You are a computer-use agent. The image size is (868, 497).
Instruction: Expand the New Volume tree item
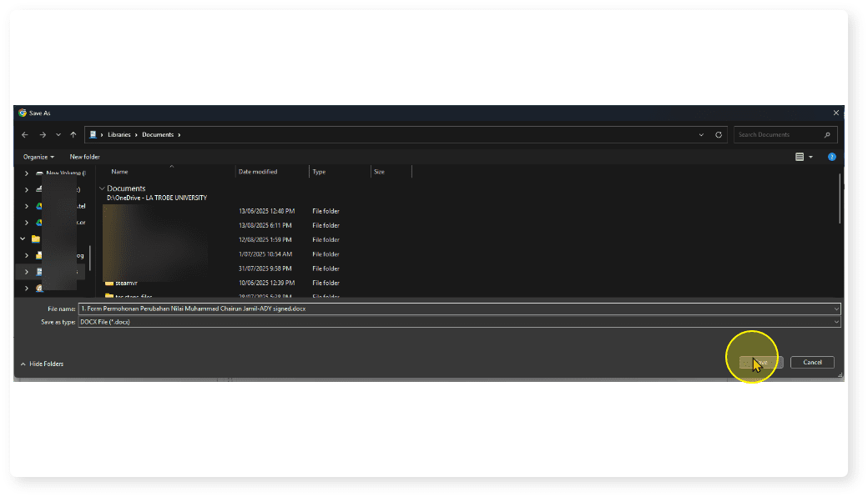tap(26, 173)
